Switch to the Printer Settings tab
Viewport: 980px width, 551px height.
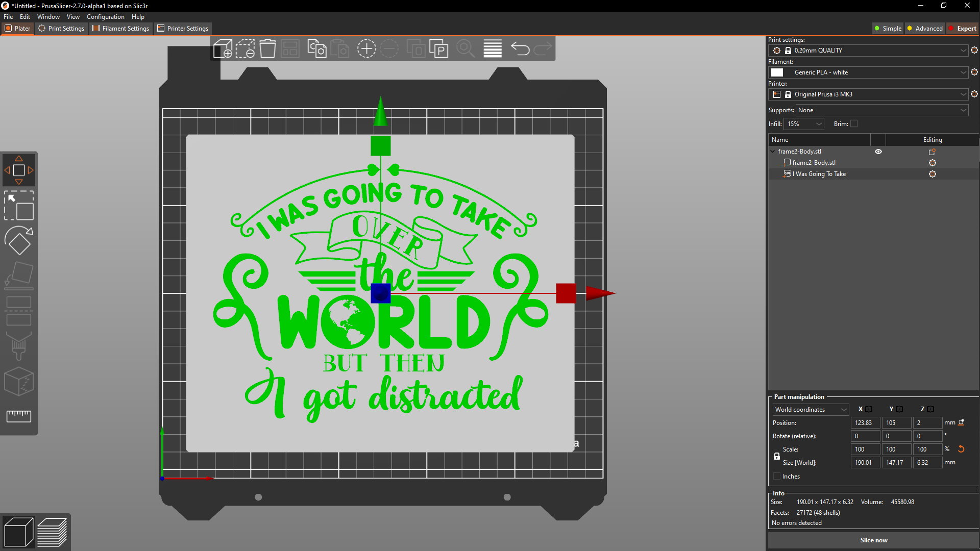[x=182, y=28]
